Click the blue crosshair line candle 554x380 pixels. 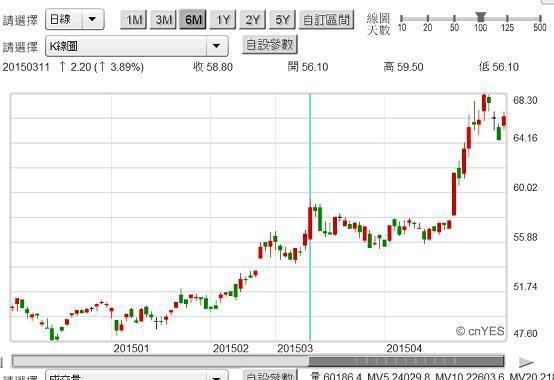(x=310, y=222)
